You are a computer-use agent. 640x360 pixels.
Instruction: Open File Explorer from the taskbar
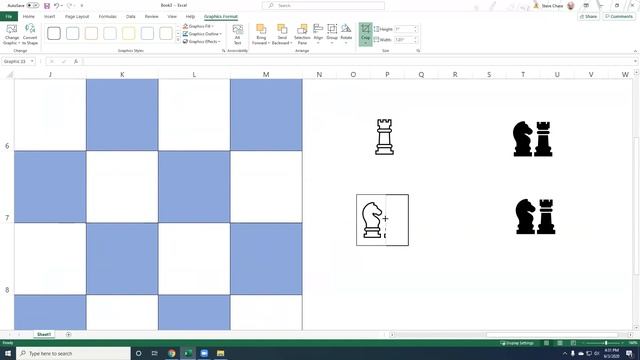coord(220,353)
